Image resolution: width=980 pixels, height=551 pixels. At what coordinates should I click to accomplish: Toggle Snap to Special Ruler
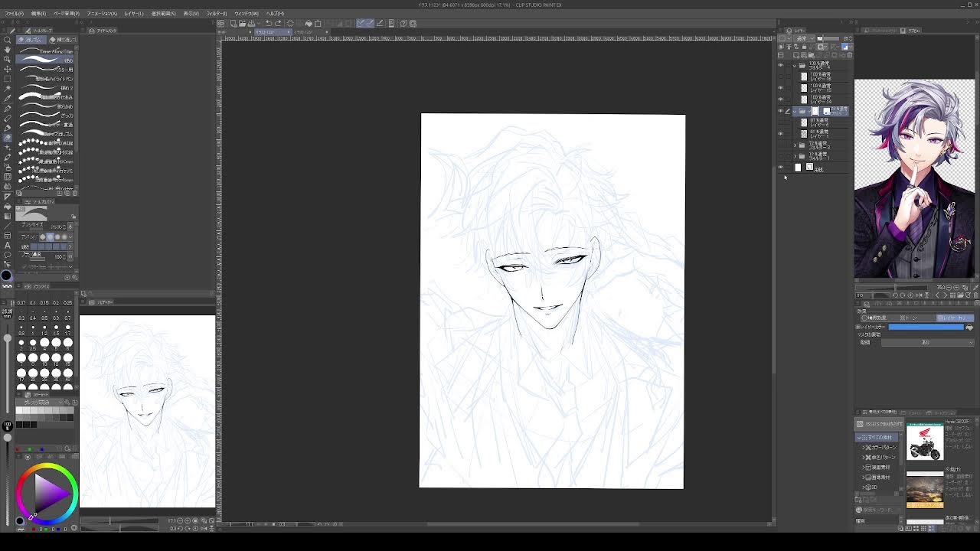coord(371,23)
